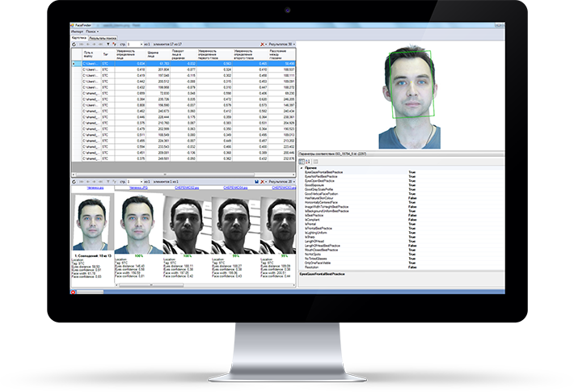Open the Результатов 50 dropdown in the upper toolbar
Image resolution: width=574 pixels, height=392 pixels.
[282, 44]
